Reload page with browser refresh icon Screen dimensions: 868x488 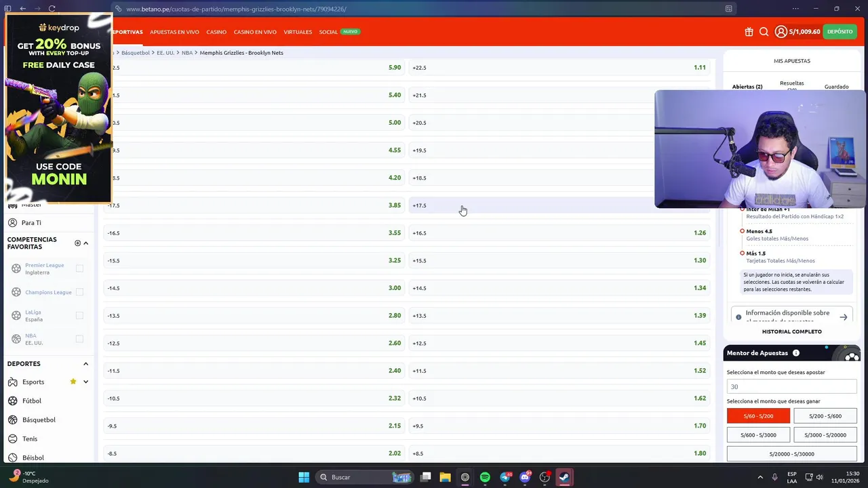(52, 9)
